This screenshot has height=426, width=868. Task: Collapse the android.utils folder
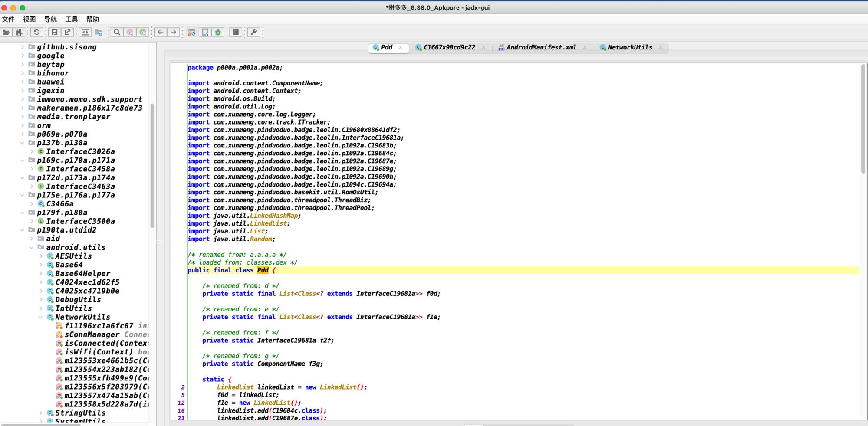click(32, 247)
